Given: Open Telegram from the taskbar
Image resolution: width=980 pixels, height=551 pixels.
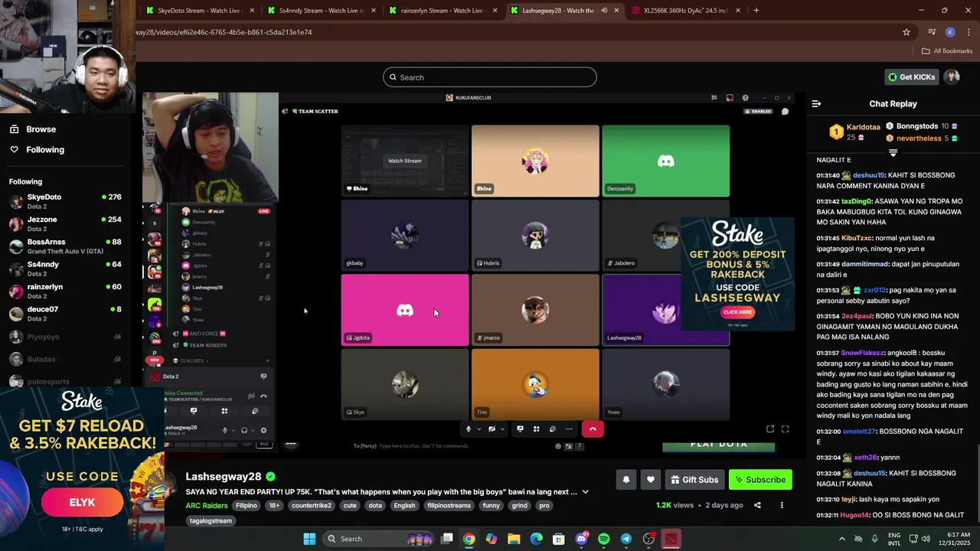Looking at the screenshot, I should click(x=626, y=539).
